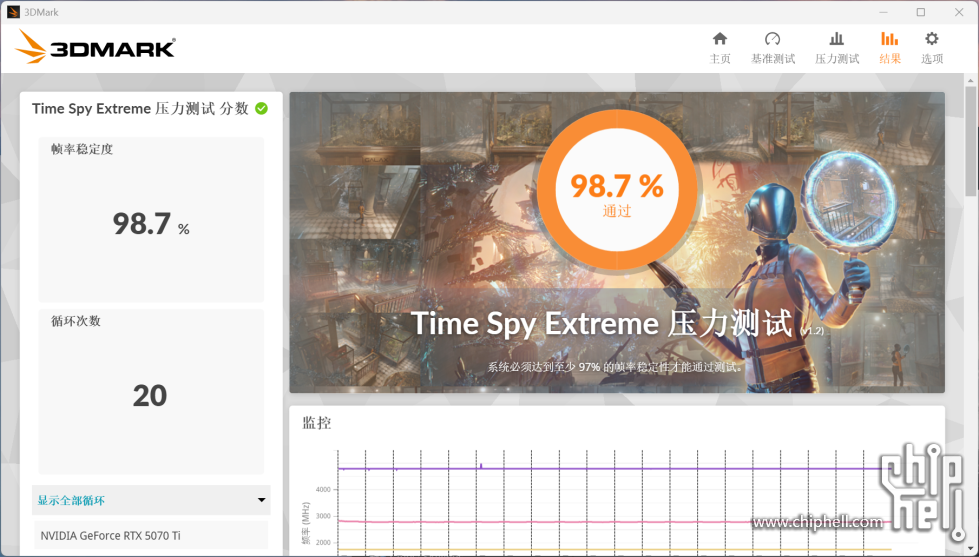
Task: Click the vertical scrollbar thumb on the right
Action: click(971, 140)
